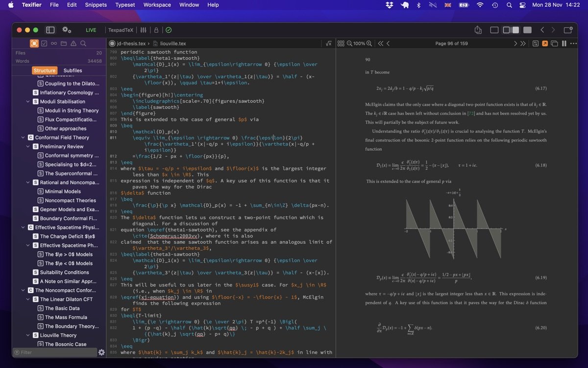Screen dimensions: 588x368
Task: Open the share button in toolbar
Action: 478,30
